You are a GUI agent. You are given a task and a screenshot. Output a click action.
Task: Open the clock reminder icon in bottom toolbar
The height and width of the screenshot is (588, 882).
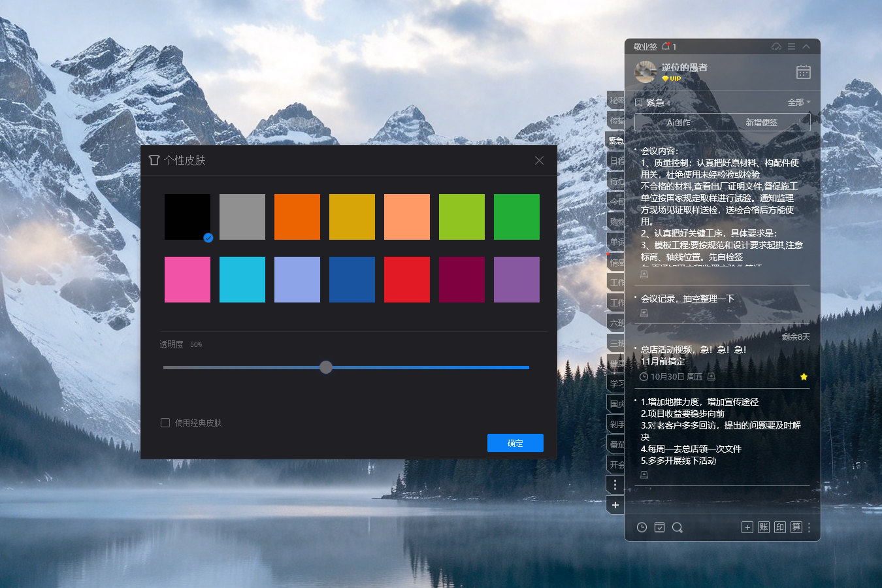pos(642,527)
